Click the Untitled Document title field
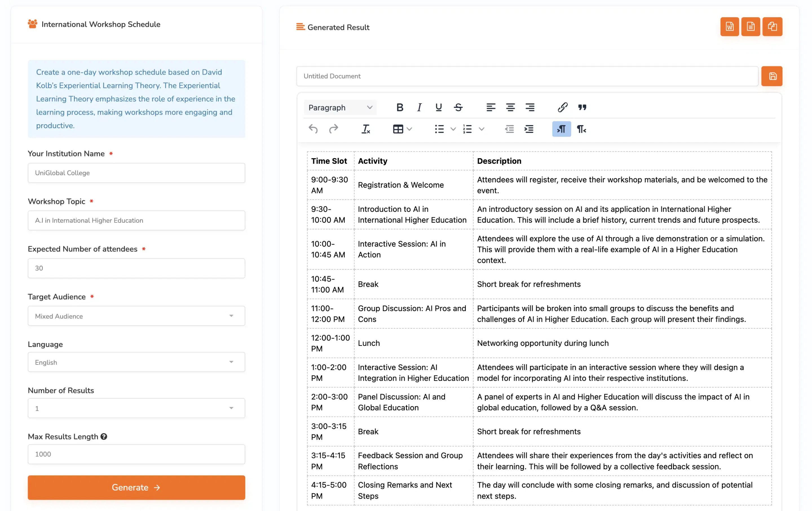Image resolution: width=812 pixels, height=511 pixels. (x=527, y=76)
